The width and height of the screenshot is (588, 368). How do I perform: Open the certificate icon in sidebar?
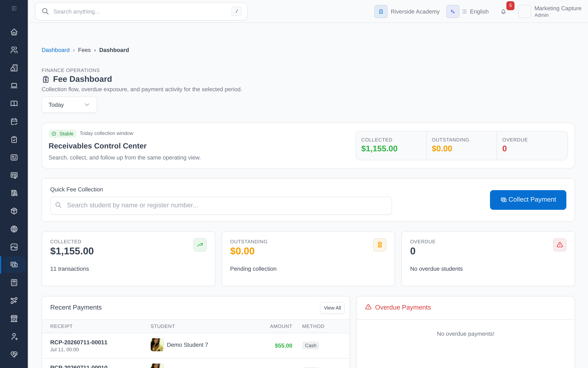coord(14,175)
